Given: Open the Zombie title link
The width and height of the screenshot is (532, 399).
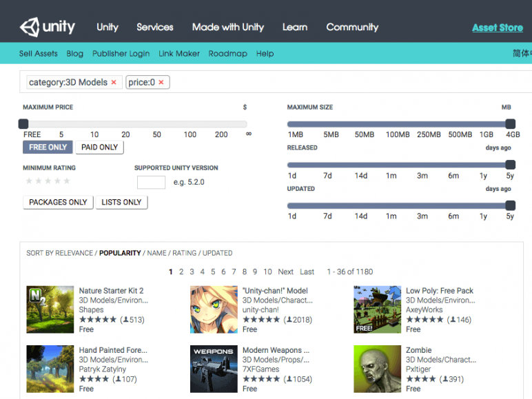Looking at the screenshot, I should tap(419, 350).
